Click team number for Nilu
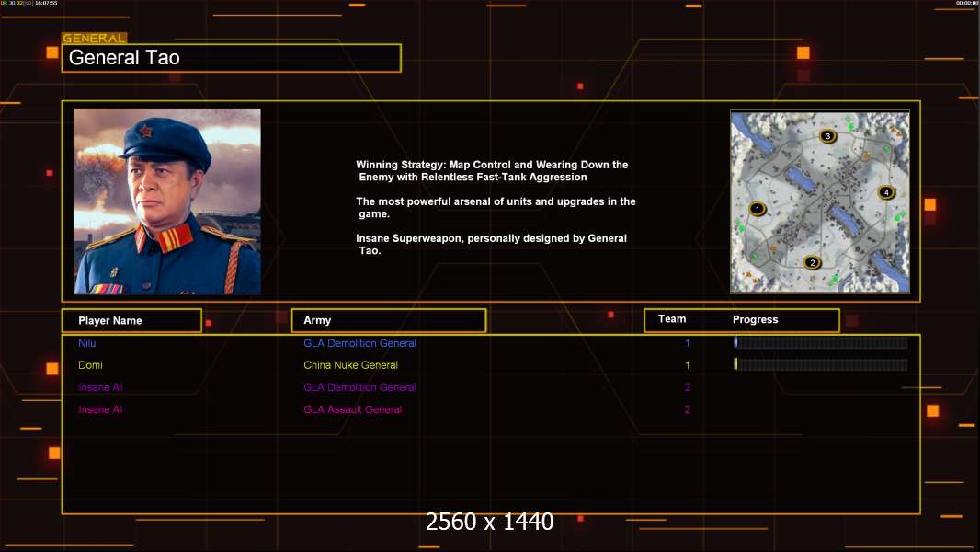This screenshot has height=552, width=980. coord(687,343)
